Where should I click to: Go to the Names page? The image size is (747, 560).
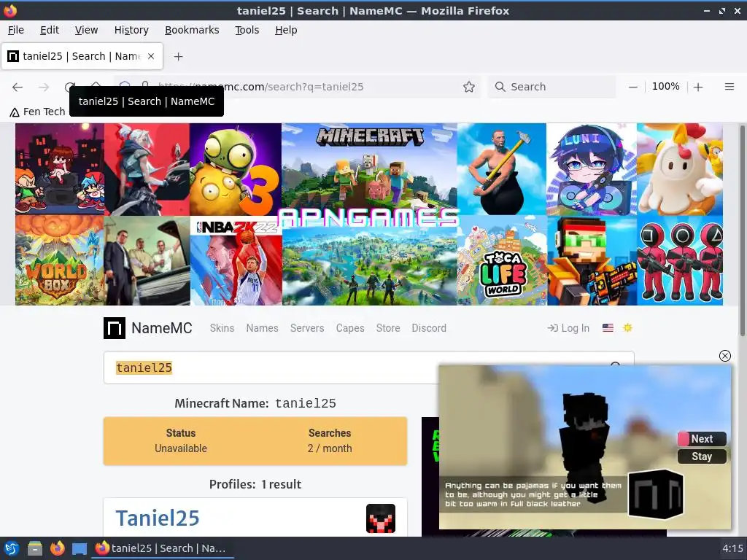(x=262, y=328)
